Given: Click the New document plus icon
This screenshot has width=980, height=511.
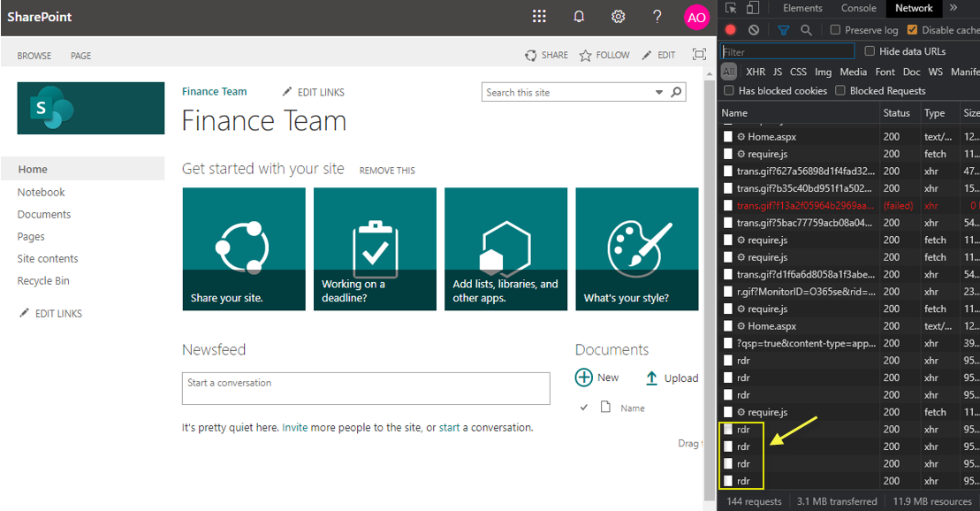Looking at the screenshot, I should point(584,378).
